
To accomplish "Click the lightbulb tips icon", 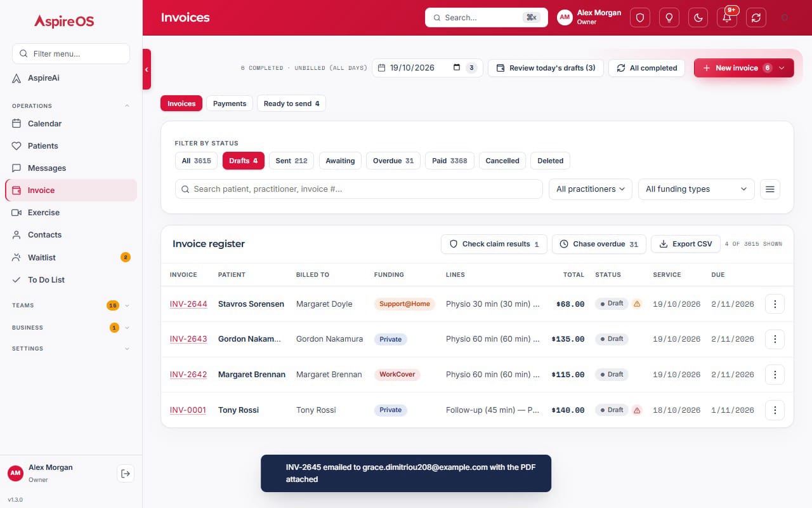I will click(669, 18).
